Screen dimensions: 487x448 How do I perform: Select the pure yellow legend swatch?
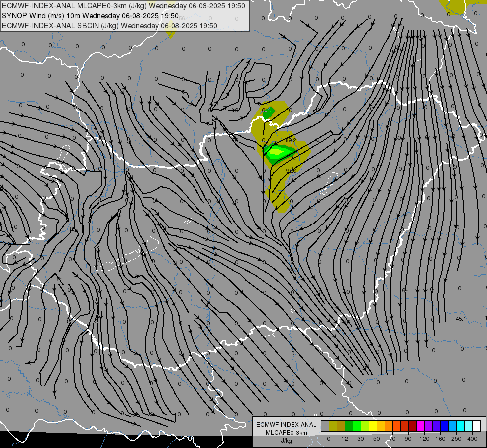pyautogui.click(x=373, y=426)
